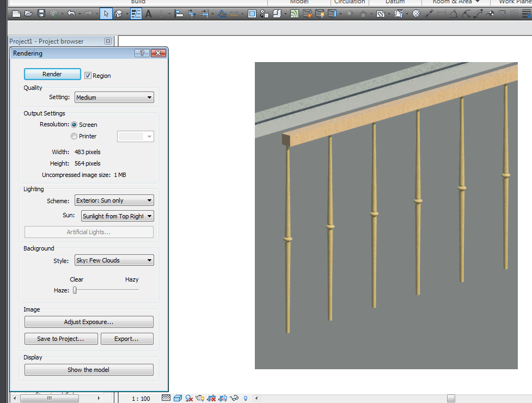Select the Screen resolution radio button
The height and width of the screenshot is (403, 532).
tap(75, 125)
